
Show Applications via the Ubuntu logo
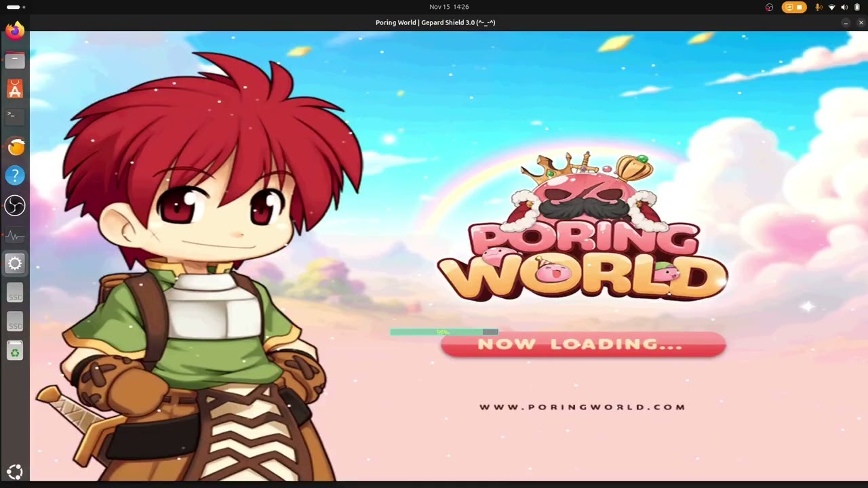click(x=15, y=472)
